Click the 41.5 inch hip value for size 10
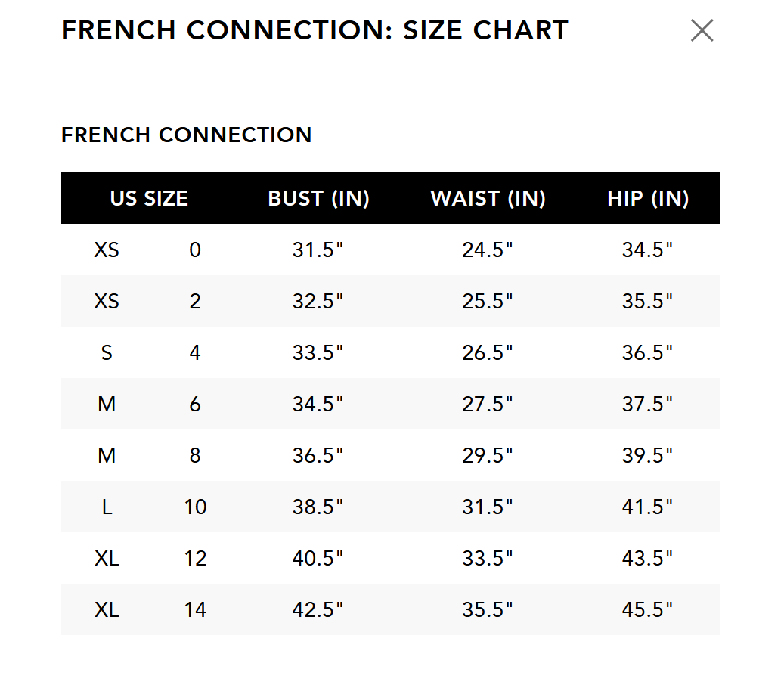The height and width of the screenshot is (682, 784). tap(647, 507)
